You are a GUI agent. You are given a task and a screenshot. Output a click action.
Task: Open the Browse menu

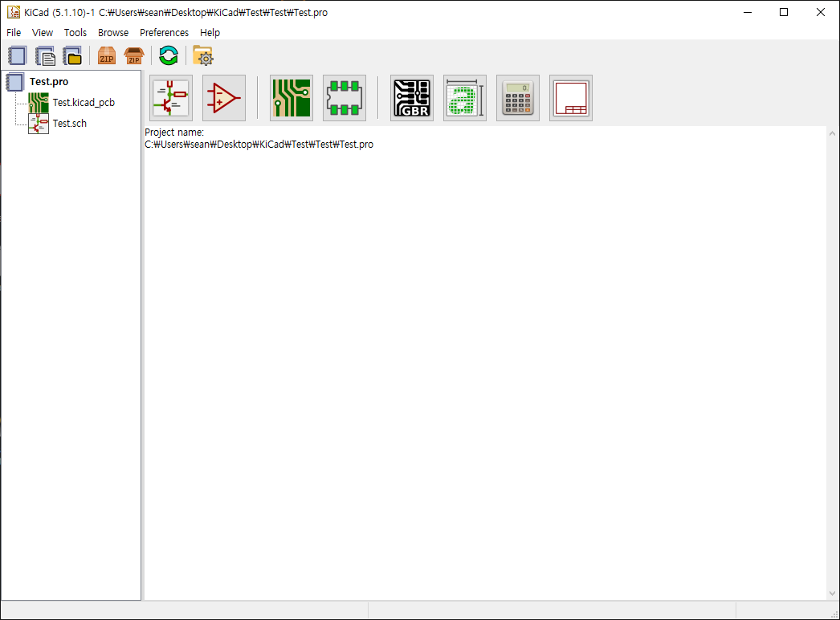point(113,33)
